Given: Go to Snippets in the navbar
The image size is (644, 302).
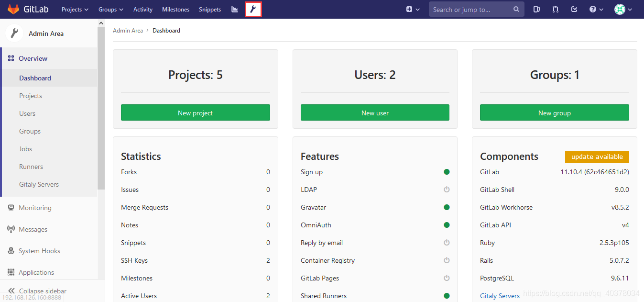Looking at the screenshot, I should click(210, 9).
